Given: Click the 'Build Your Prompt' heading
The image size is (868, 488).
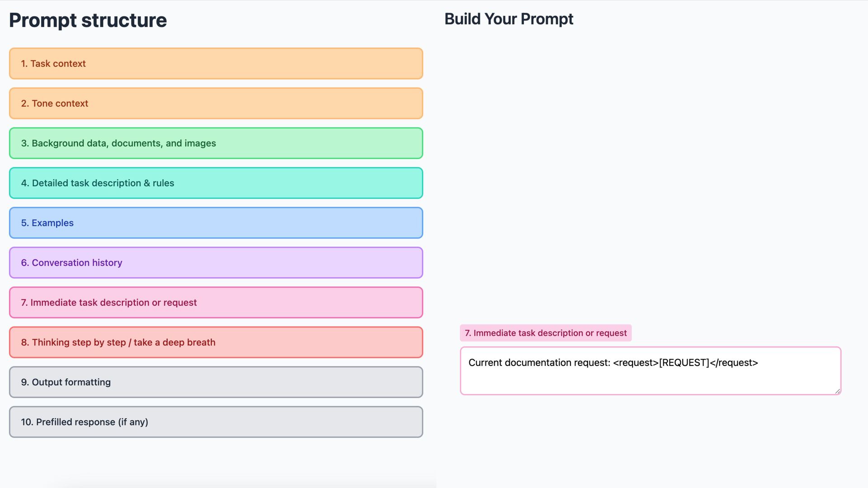Looking at the screenshot, I should coord(509,19).
